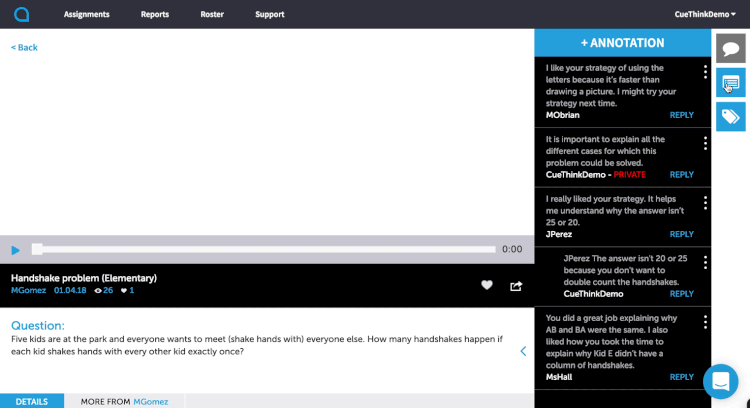Click the JPerez author name
Image resolution: width=750 pixels, height=408 pixels.
559,234
